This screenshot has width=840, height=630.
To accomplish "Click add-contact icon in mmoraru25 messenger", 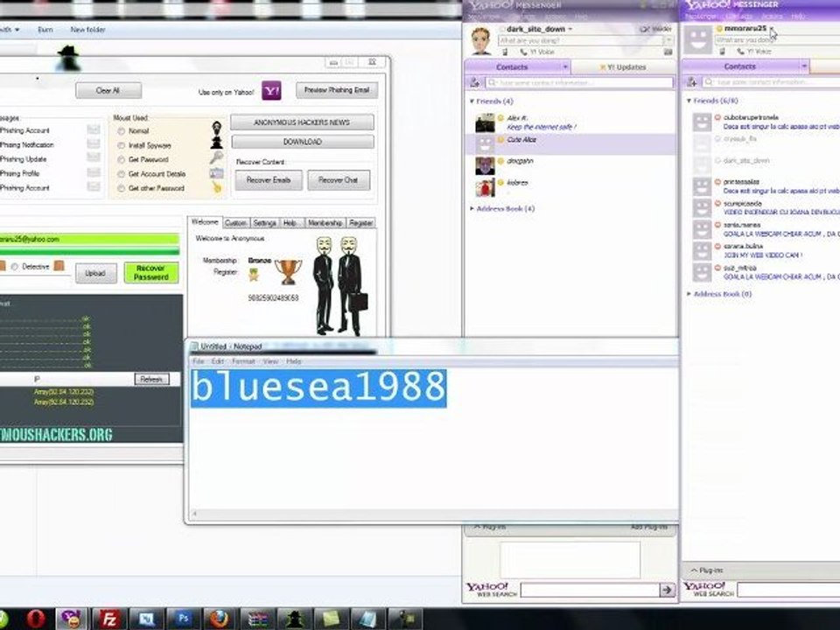I will point(691,82).
